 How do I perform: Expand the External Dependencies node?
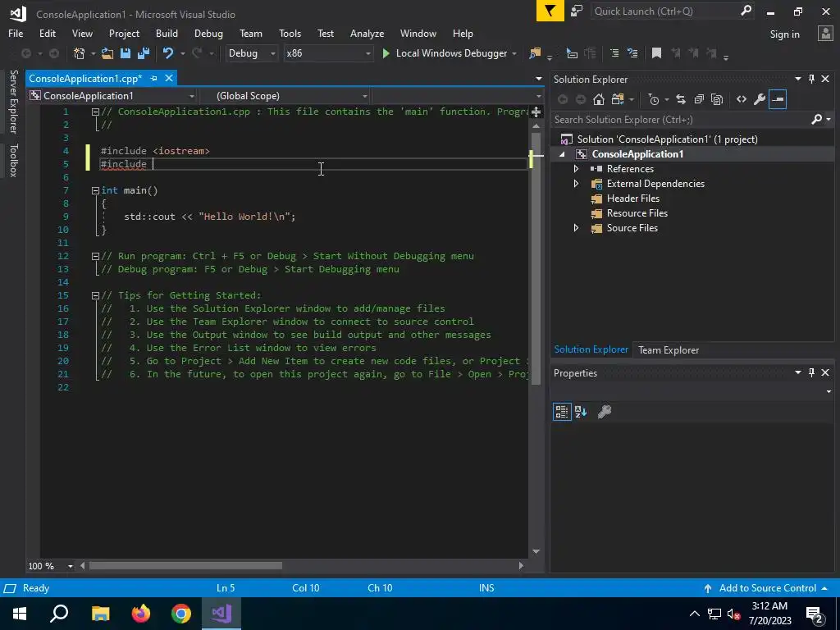tap(576, 183)
